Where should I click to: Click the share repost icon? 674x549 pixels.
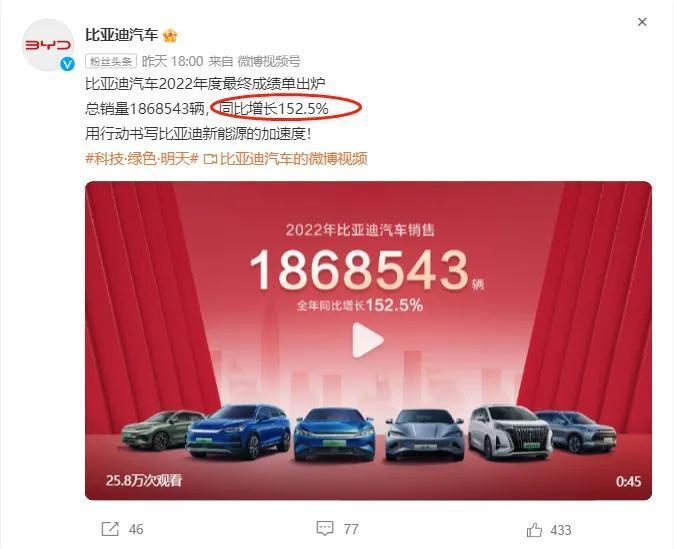(x=110, y=529)
